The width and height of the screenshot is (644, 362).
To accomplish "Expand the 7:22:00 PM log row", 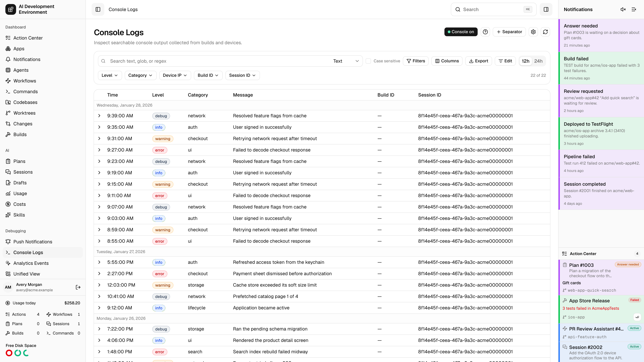I will point(99,329).
